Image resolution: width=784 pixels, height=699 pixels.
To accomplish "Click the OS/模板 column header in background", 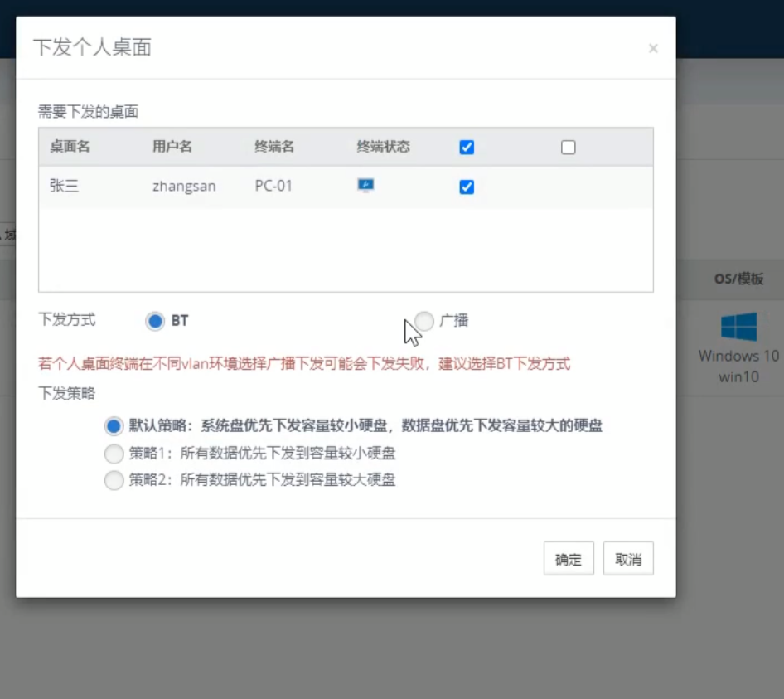I will tap(738, 279).
